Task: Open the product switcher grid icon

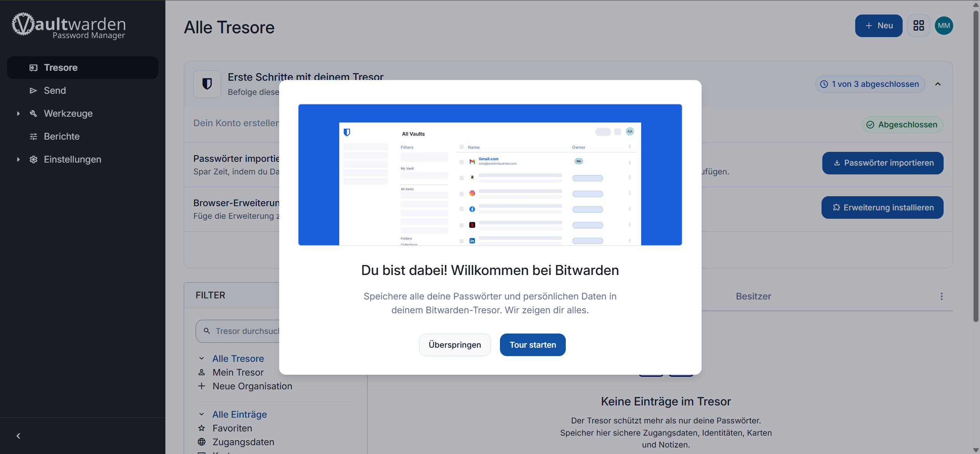Action: click(919, 26)
